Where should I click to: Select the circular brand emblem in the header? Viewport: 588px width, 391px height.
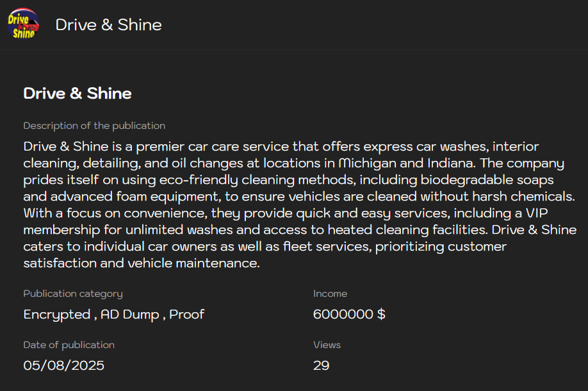coord(22,24)
